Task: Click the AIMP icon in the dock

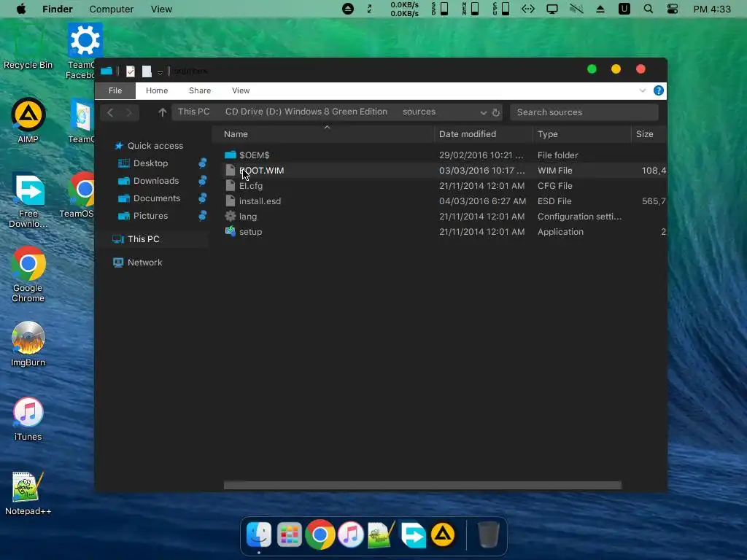Action: (x=443, y=534)
